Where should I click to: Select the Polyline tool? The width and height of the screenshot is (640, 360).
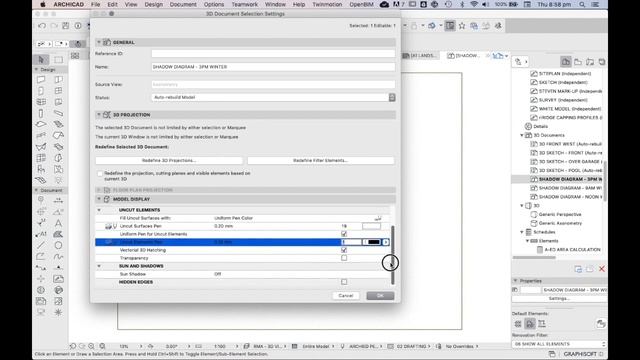click(x=41, y=256)
